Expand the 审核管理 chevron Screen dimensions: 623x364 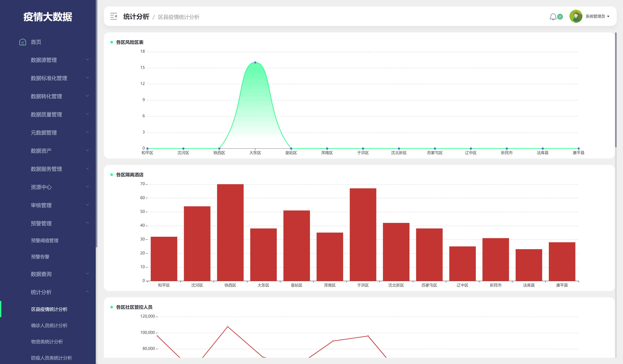(x=87, y=205)
